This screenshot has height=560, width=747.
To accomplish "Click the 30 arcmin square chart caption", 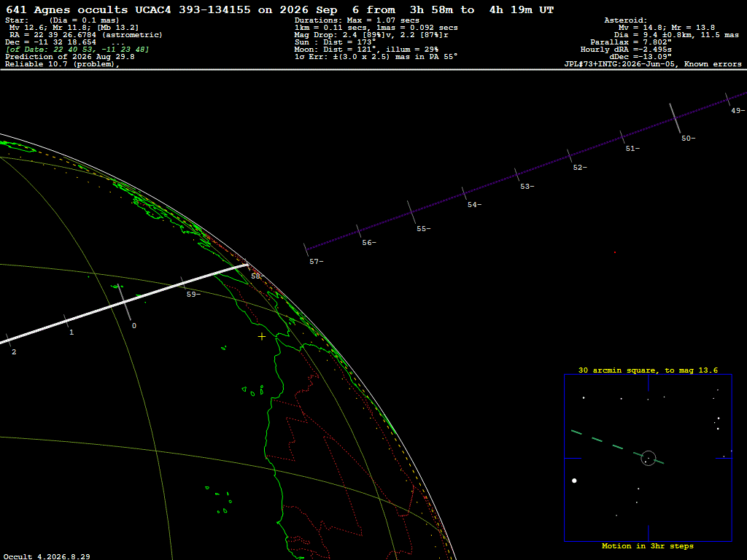I will point(648,370).
